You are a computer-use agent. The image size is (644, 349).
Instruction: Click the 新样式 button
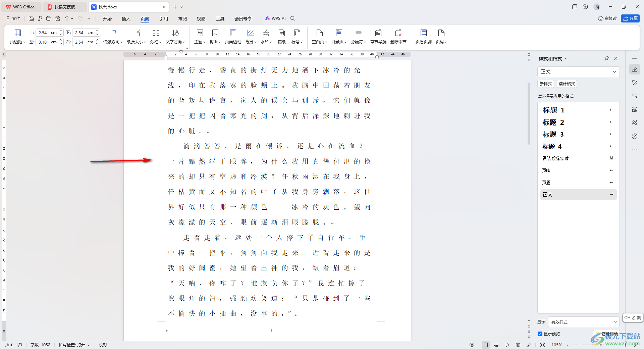click(x=546, y=84)
